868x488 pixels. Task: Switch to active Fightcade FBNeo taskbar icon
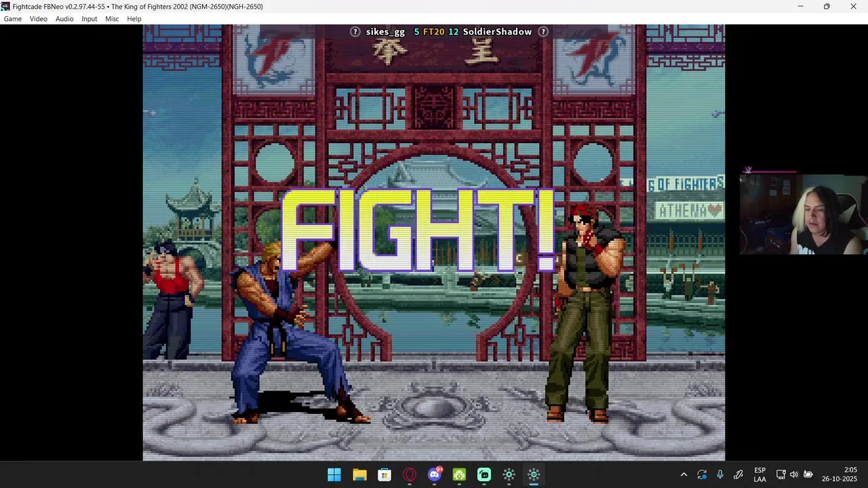pos(534,474)
